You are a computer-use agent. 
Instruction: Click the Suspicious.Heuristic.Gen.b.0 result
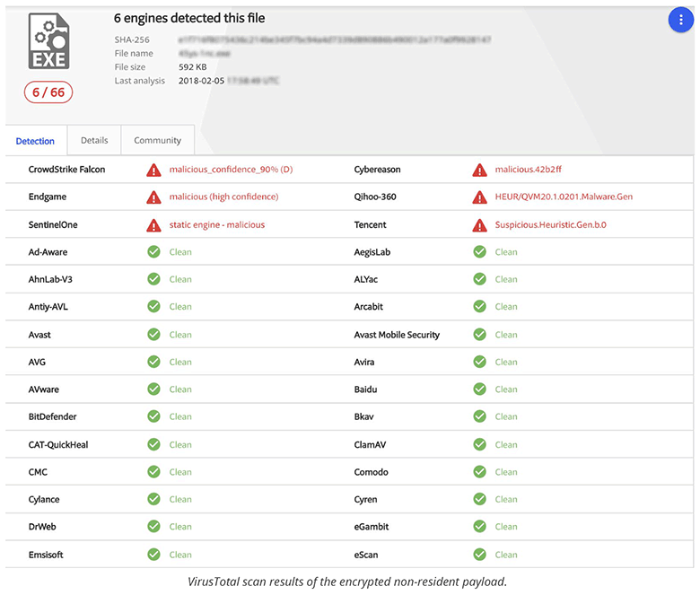pyautogui.click(x=550, y=225)
